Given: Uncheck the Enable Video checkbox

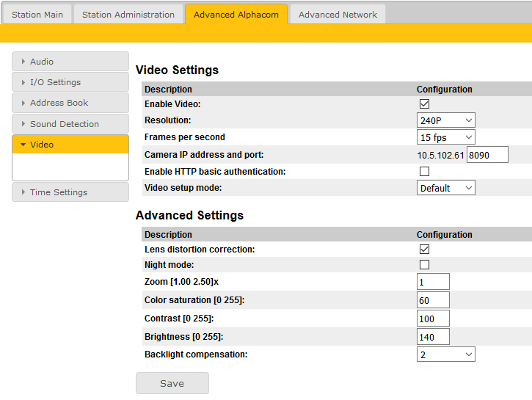Looking at the screenshot, I should click(x=424, y=104).
